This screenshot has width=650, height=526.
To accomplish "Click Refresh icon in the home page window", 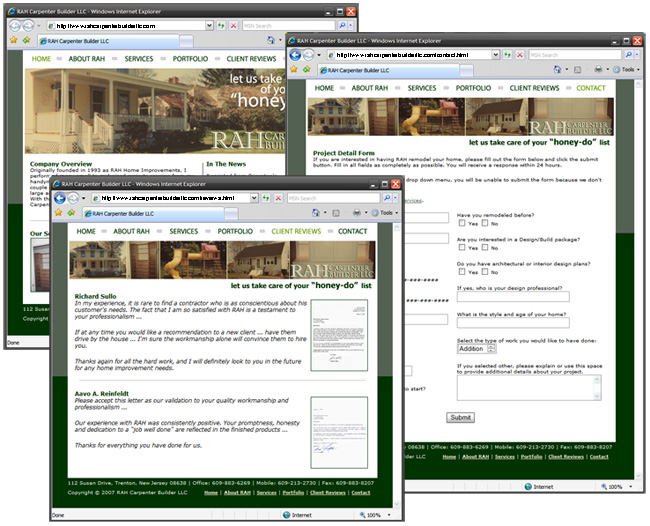I will coord(221,26).
